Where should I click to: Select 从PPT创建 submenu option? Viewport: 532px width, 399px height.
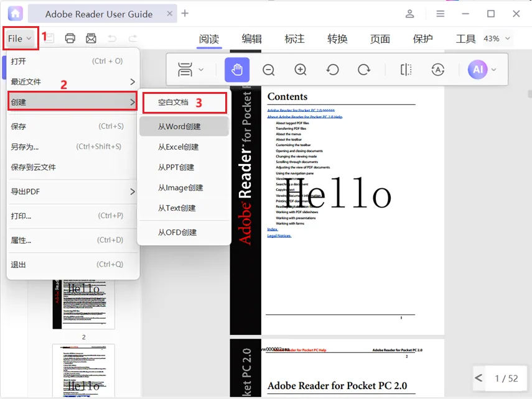click(x=184, y=167)
